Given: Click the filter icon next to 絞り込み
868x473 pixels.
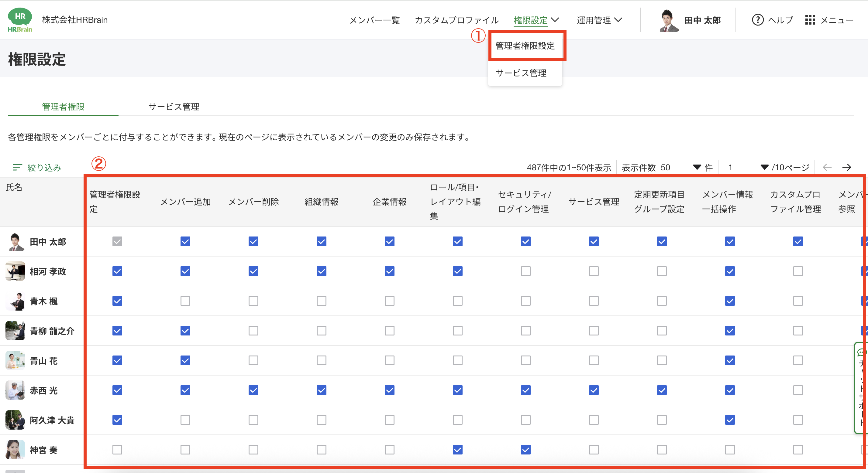Looking at the screenshot, I should click(x=17, y=167).
